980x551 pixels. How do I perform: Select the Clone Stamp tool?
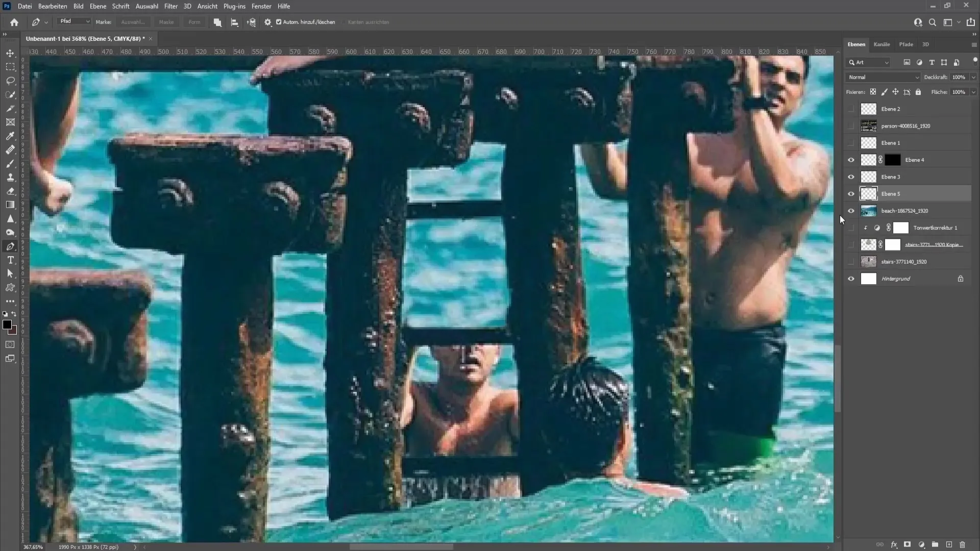[10, 177]
